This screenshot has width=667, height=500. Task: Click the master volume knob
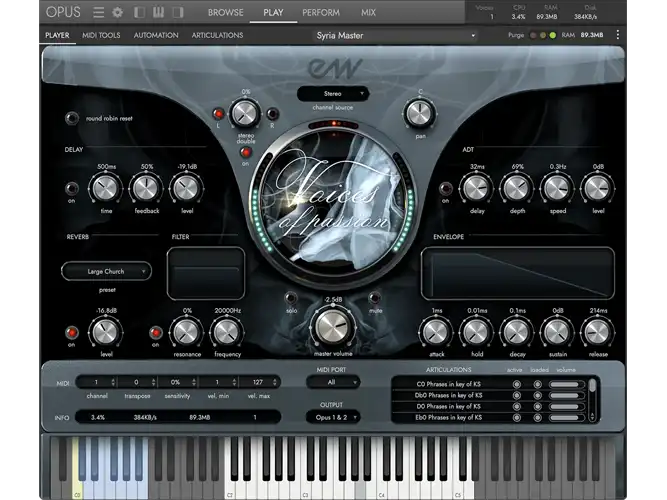tap(334, 327)
